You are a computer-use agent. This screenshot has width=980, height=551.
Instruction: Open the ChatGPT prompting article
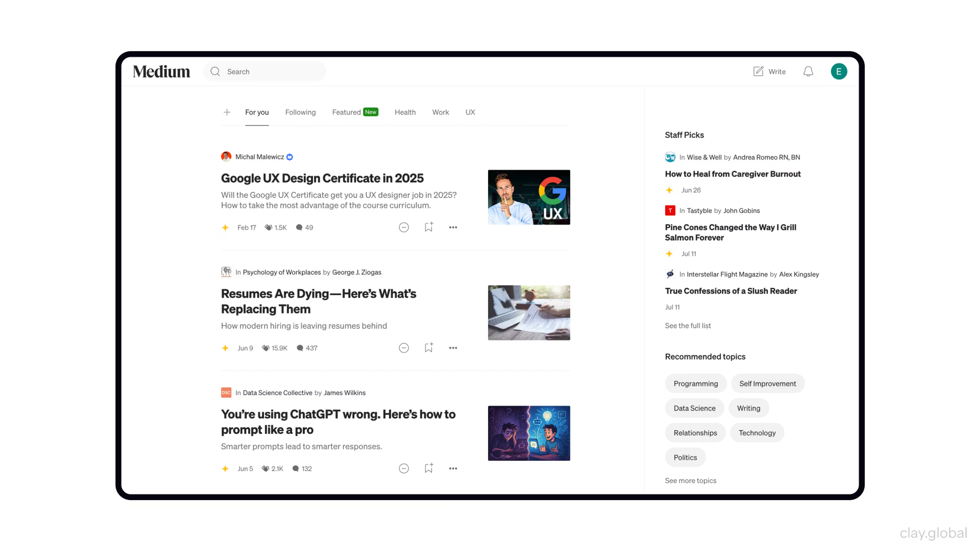(x=338, y=422)
